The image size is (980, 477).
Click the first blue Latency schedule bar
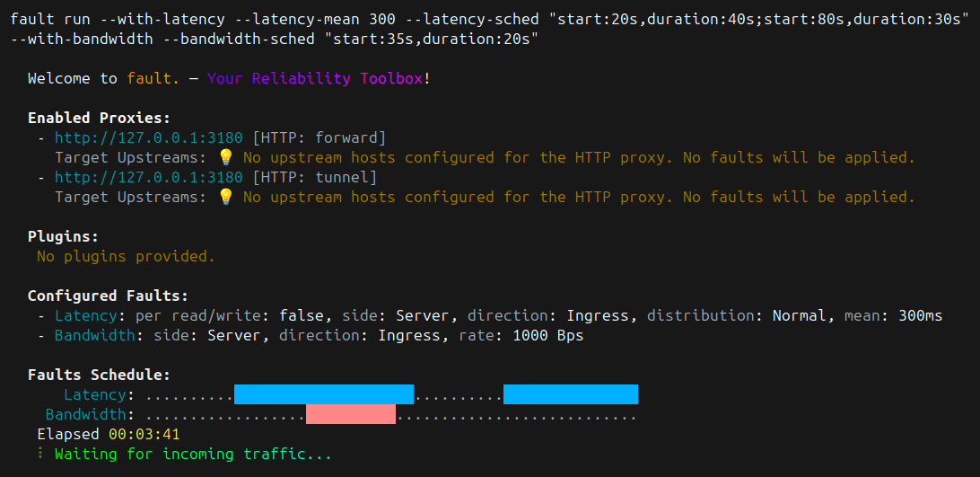pos(324,394)
